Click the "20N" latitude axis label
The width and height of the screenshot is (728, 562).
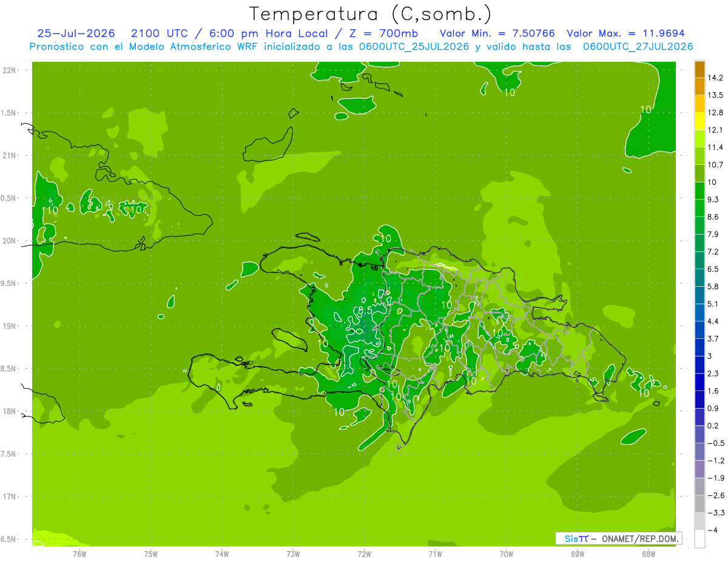coord(9,241)
